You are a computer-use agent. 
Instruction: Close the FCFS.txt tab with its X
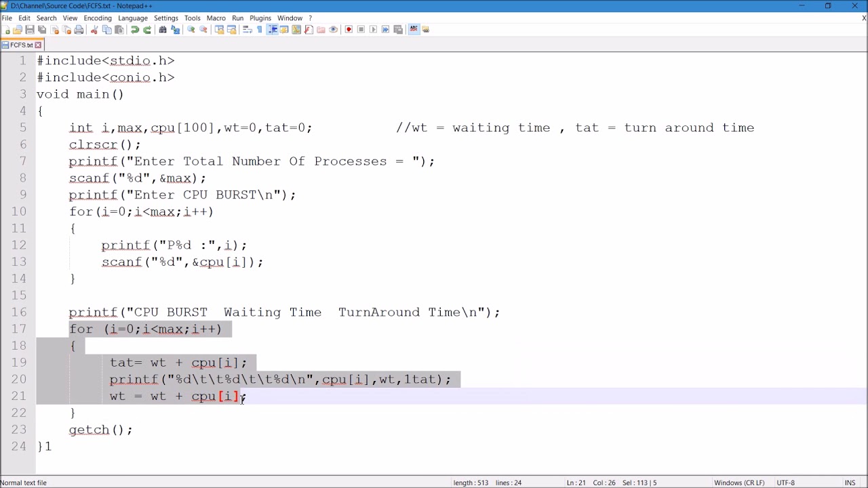click(x=38, y=45)
